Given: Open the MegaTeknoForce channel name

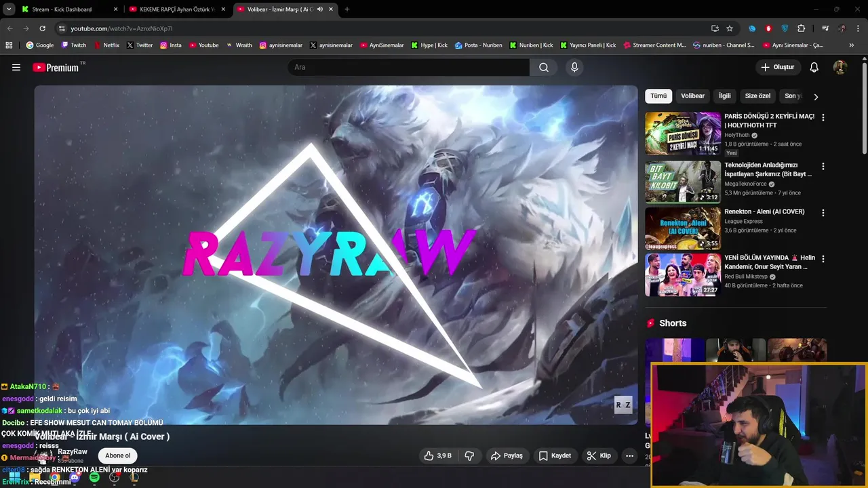Looking at the screenshot, I should (x=745, y=184).
